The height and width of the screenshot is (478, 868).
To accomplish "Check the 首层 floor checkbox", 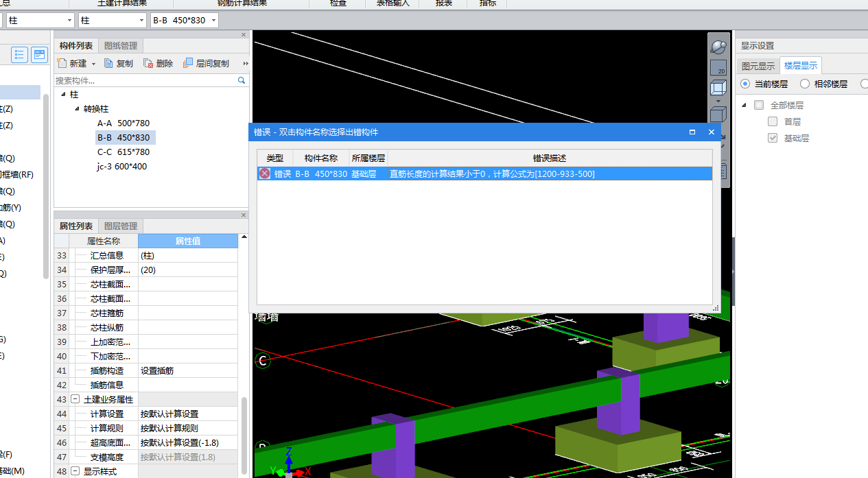I will (773, 121).
